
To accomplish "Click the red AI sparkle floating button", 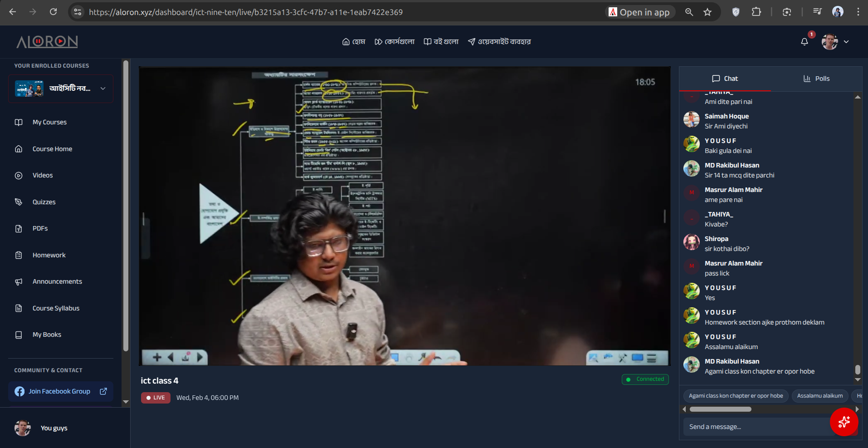I will (844, 422).
